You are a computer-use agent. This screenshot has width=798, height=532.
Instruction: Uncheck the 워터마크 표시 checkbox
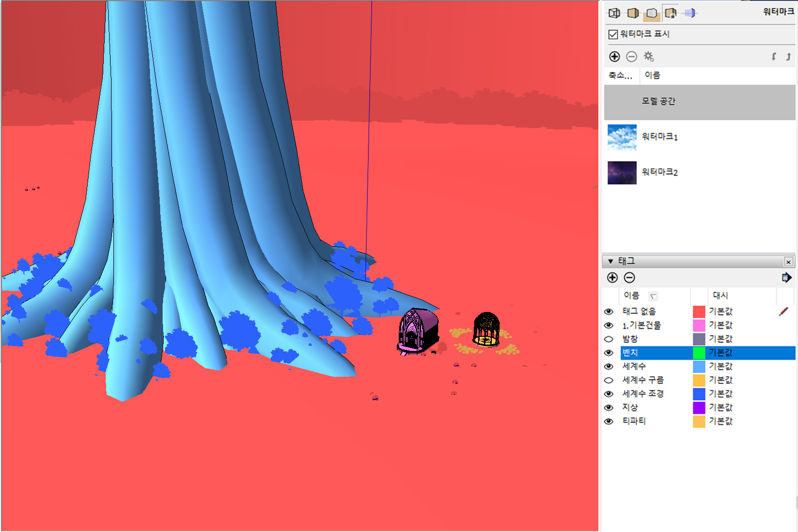tap(613, 34)
